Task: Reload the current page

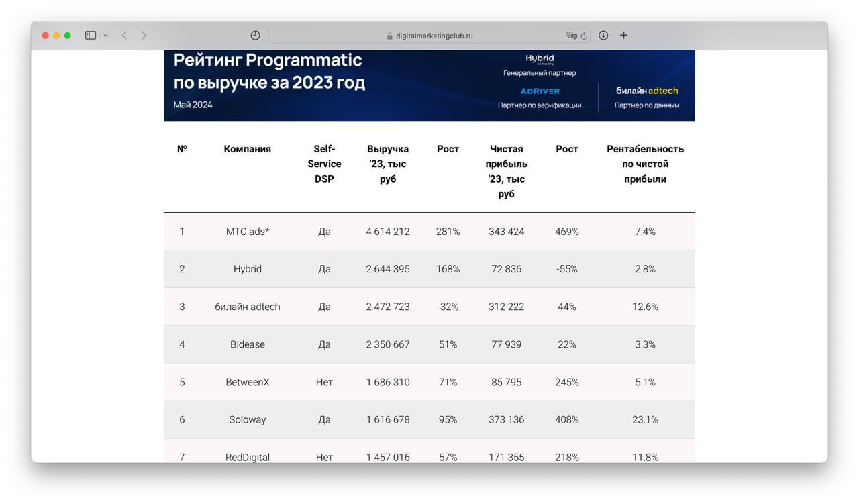Action: 584,36
